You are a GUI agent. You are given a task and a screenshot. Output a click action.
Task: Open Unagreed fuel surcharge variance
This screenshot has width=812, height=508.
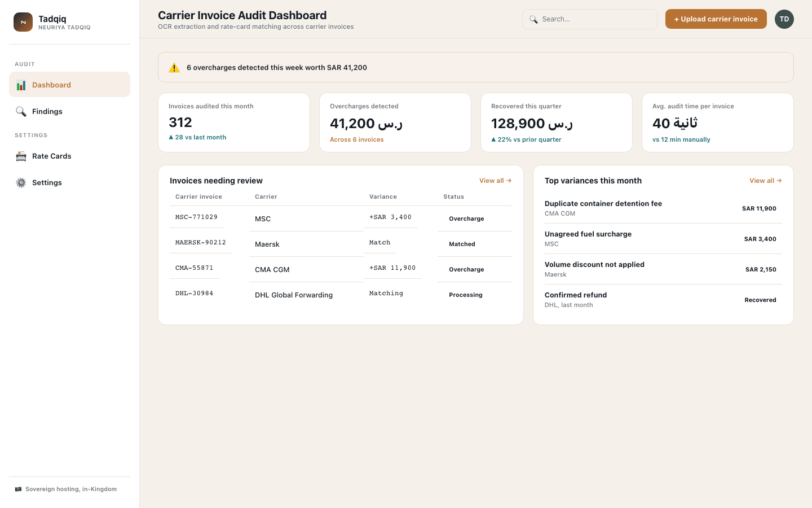(x=663, y=239)
